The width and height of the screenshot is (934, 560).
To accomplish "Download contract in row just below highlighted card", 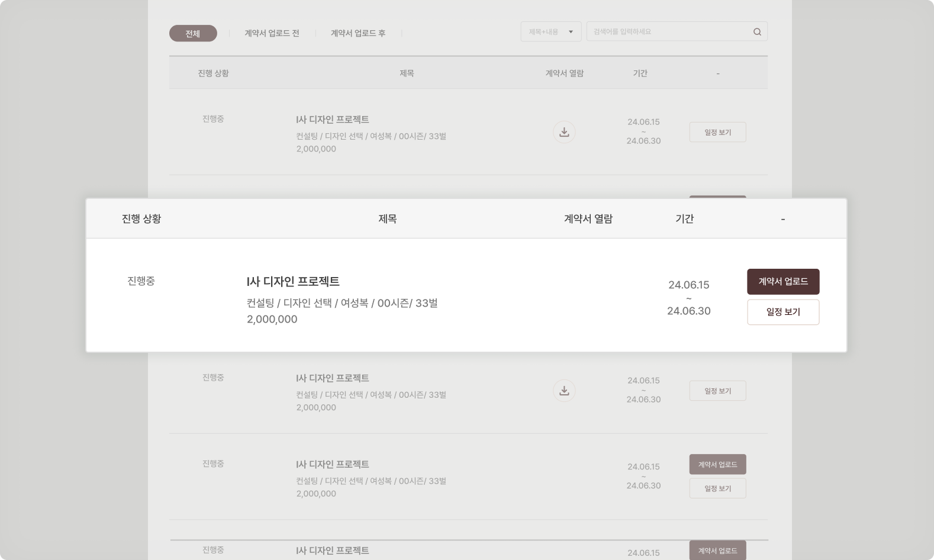I will [564, 391].
